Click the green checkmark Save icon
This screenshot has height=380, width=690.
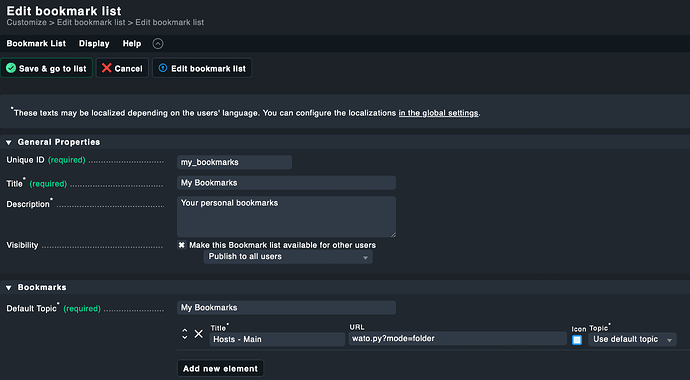tap(11, 68)
